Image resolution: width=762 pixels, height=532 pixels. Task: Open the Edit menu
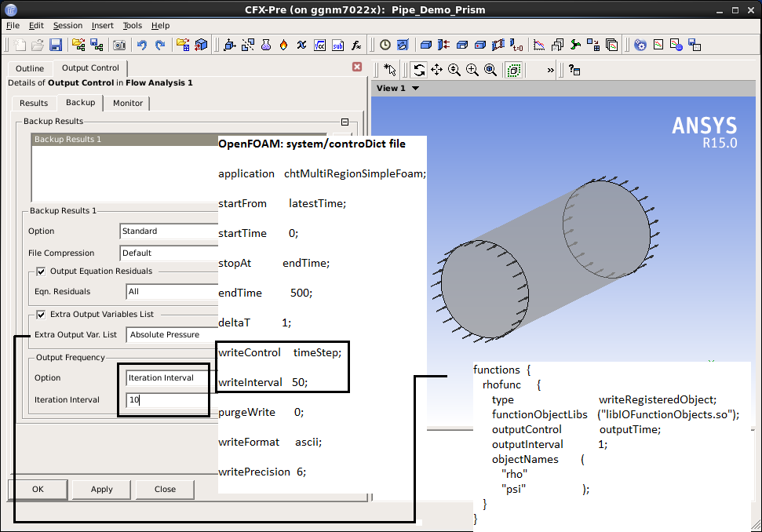click(x=36, y=25)
